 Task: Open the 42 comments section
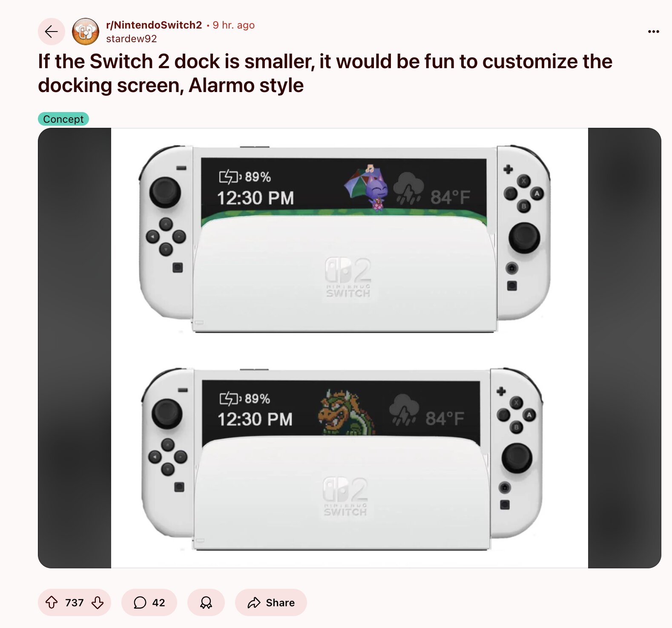(x=149, y=602)
